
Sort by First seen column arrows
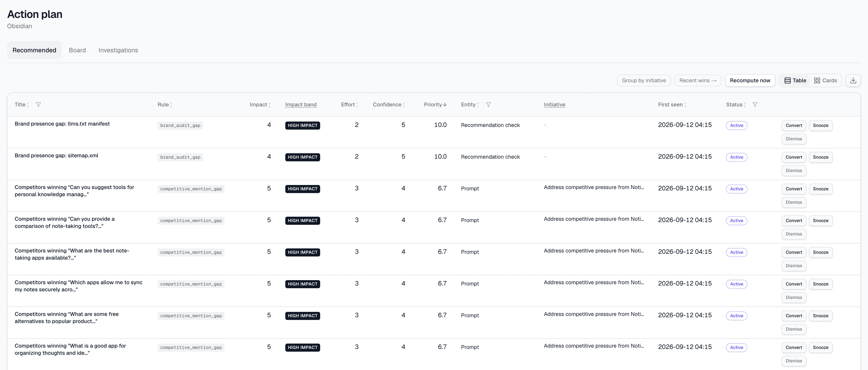coord(685,105)
